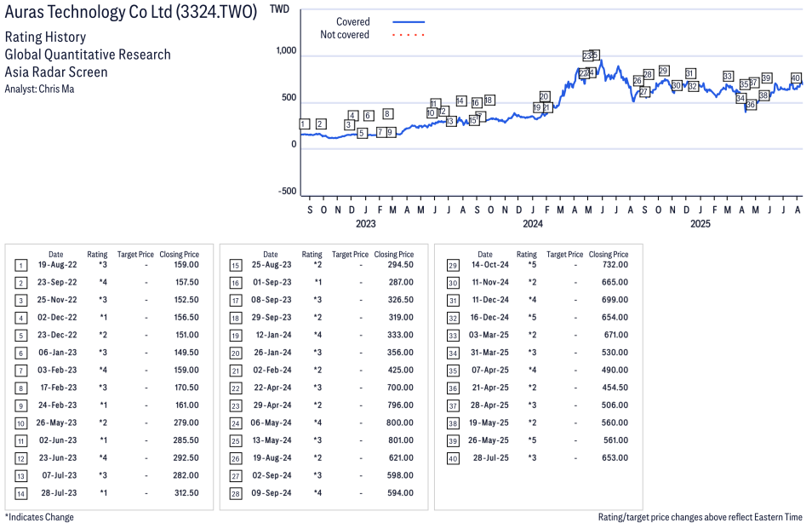Click the TWD currency axis label
Image resolution: width=812 pixels, height=523 pixels.
tap(280, 9)
